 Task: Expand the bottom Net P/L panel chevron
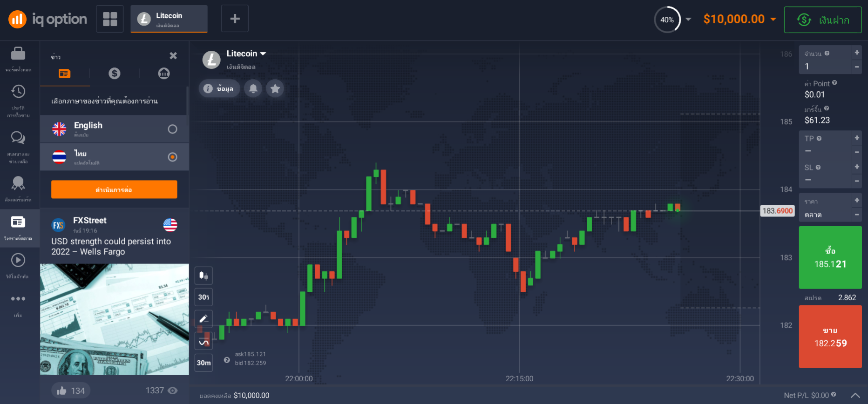855,395
